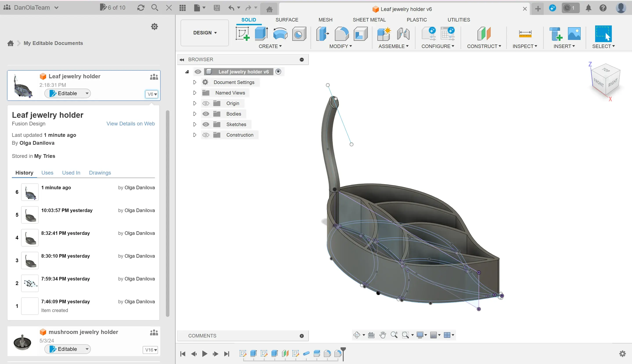This screenshot has width=632, height=364.
Task: Expand the Sketches folder
Action: [x=195, y=124]
